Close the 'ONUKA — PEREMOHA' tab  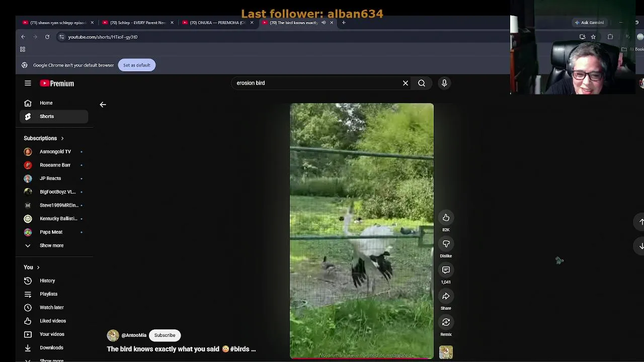pos(252,23)
